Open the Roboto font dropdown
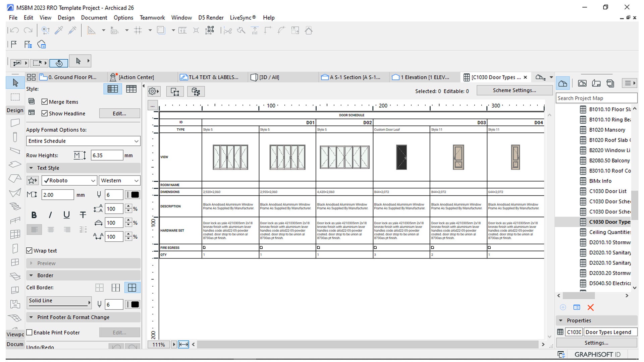Screen dimensions: 644x362 tap(69, 180)
